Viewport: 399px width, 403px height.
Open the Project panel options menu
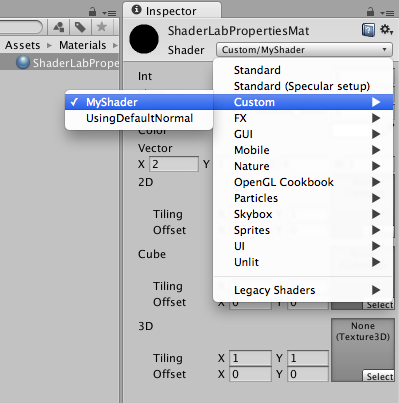109,13
